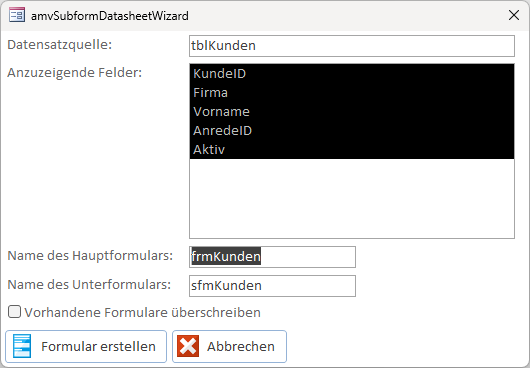Viewport: 530px width, 368px height.
Task: Click the Formular erstellen button
Action: [x=86, y=346]
